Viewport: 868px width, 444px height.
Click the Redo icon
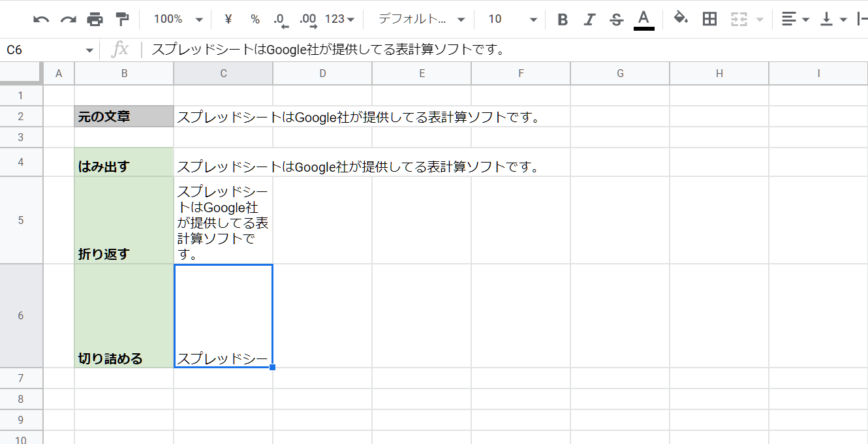click(x=68, y=20)
